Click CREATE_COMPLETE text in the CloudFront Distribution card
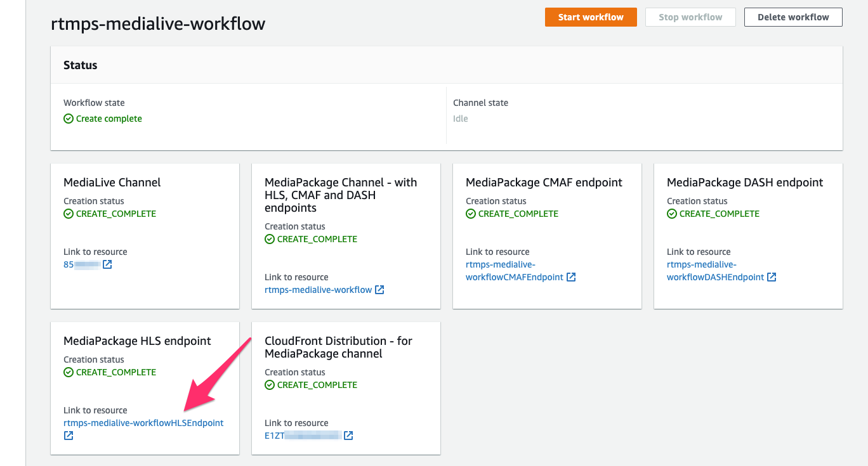The width and height of the screenshot is (868, 466). [317, 385]
